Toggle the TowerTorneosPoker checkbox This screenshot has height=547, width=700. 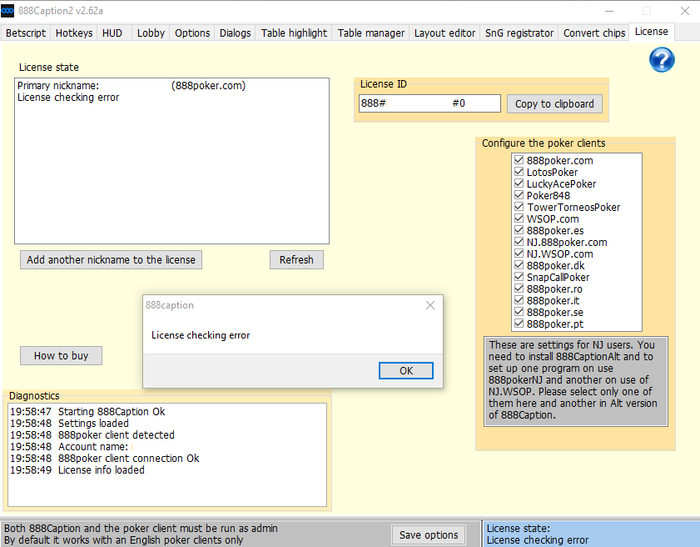tap(519, 207)
